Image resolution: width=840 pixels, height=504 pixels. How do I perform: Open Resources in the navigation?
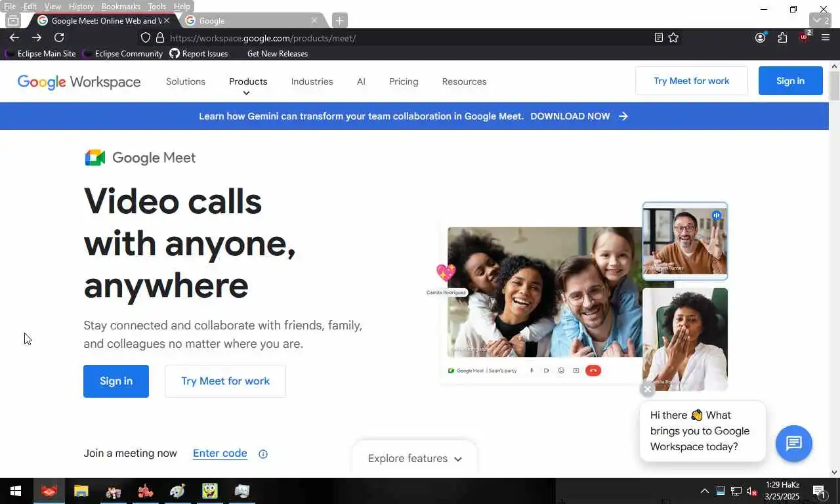click(x=464, y=81)
